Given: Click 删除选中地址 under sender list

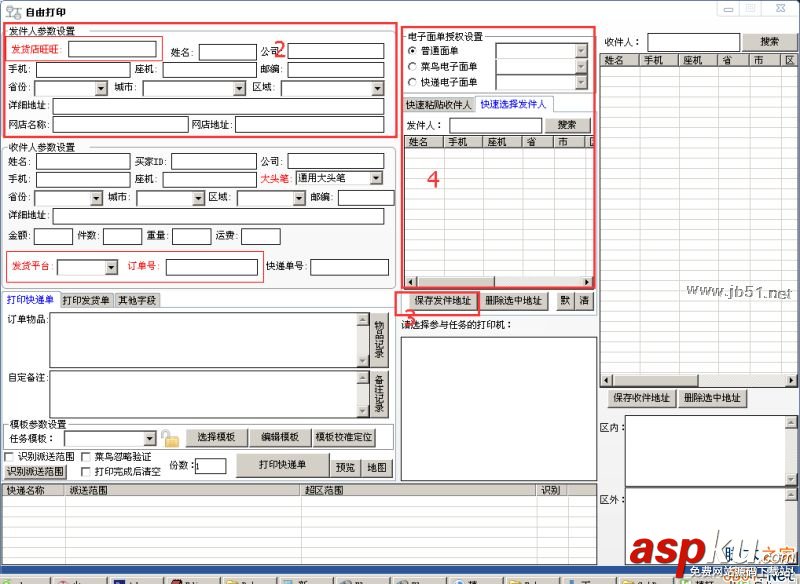Looking at the screenshot, I should tap(513, 301).
